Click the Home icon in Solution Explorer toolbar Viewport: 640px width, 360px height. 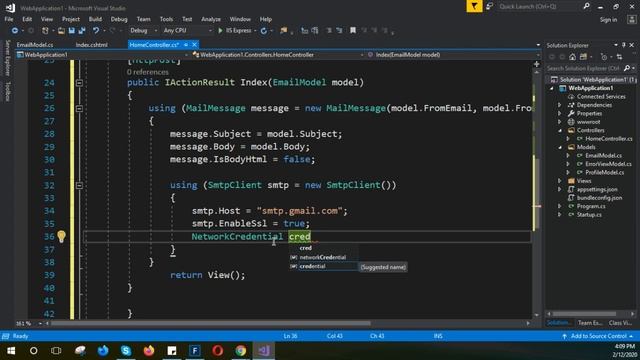[573, 57]
